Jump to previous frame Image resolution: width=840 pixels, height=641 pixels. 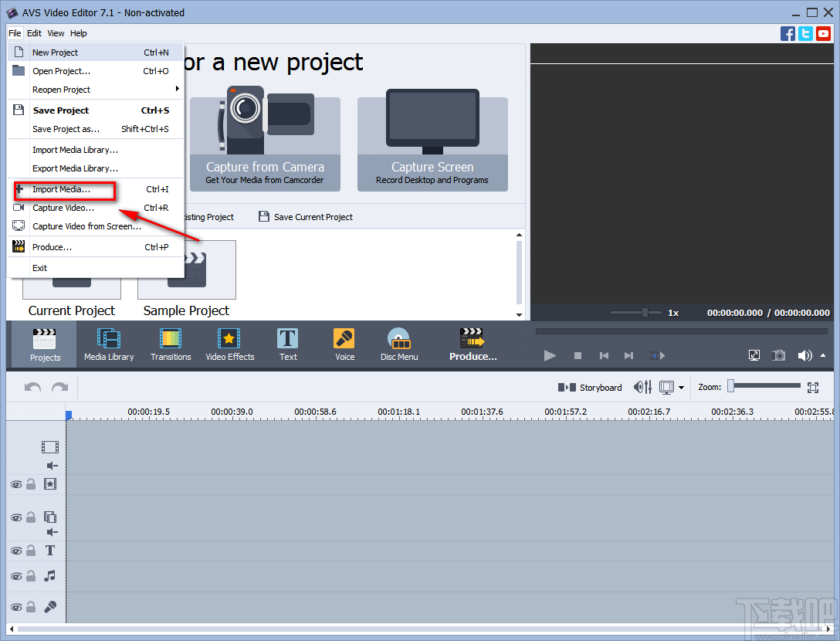pyautogui.click(x=604, y=355)
